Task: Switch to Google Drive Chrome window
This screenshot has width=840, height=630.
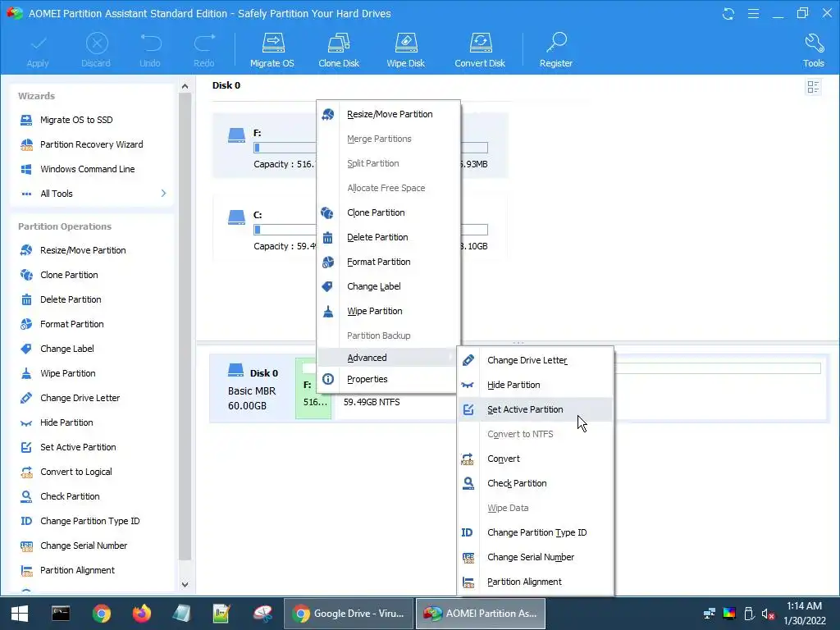Action: click(x=349, y=614)
